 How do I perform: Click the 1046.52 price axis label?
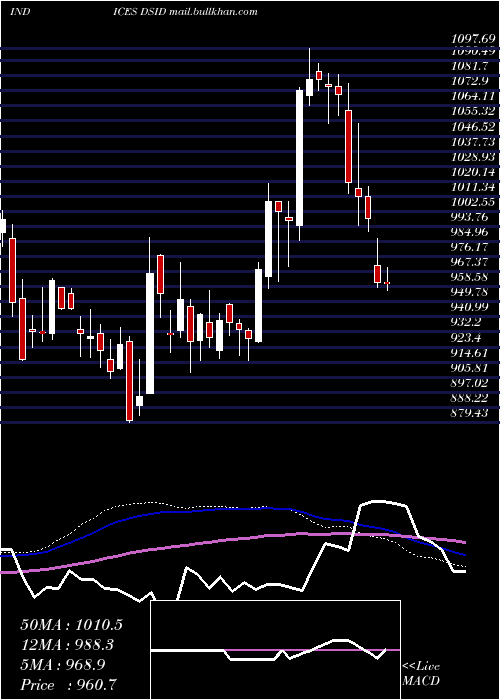point(473,127)
